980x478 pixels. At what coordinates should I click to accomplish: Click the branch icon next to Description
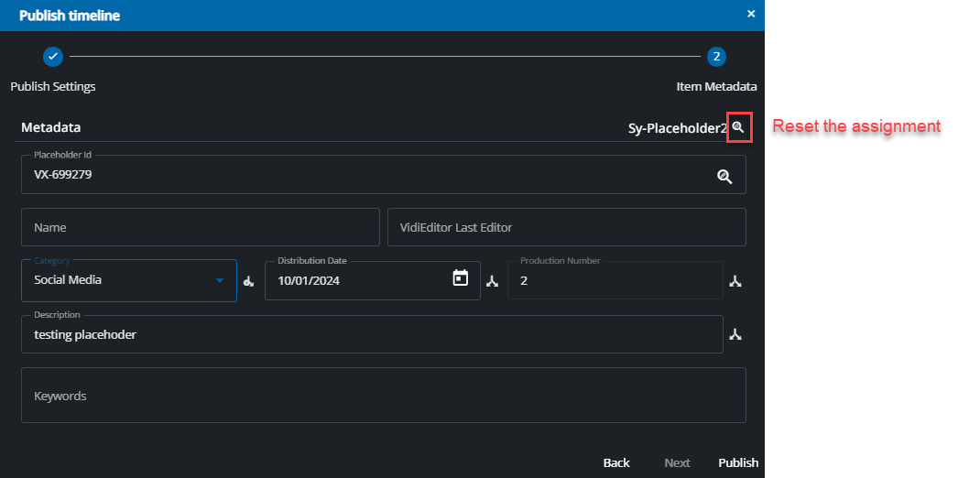(x=735, y=335)
